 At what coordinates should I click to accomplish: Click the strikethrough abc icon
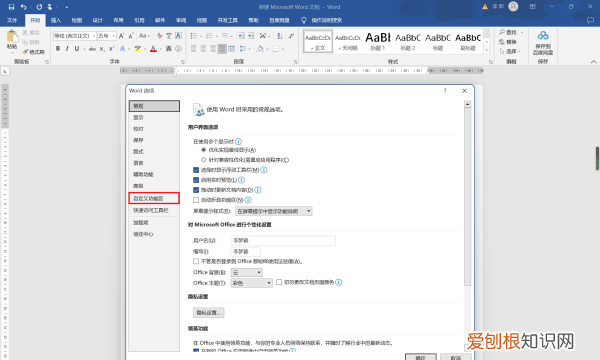tap(92, 49)
